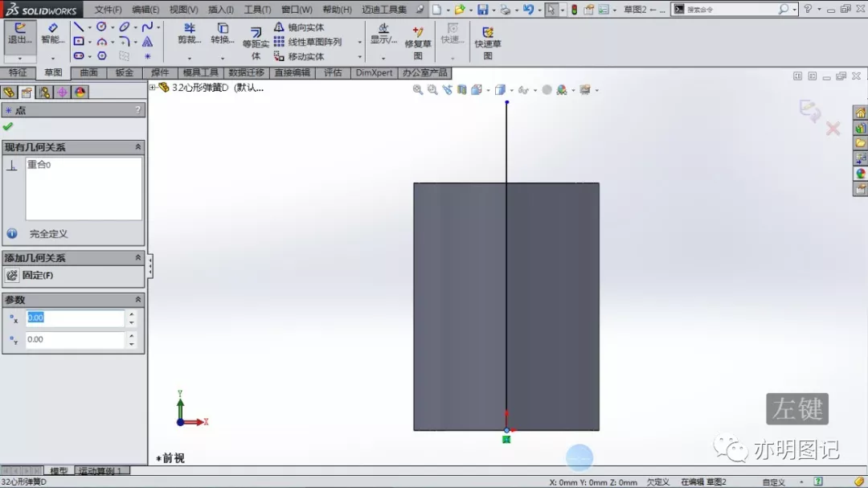Click the Save icon in title toolbar

[483, 10]
